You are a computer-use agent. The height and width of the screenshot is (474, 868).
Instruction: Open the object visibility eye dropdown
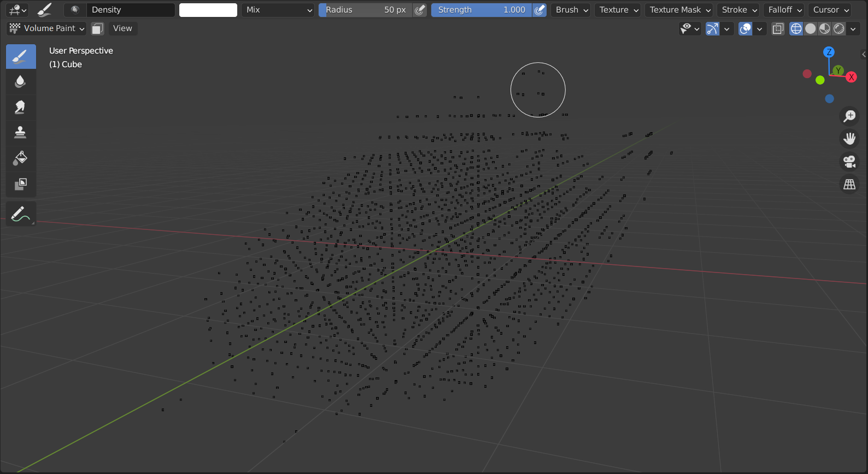pos(690,28)
